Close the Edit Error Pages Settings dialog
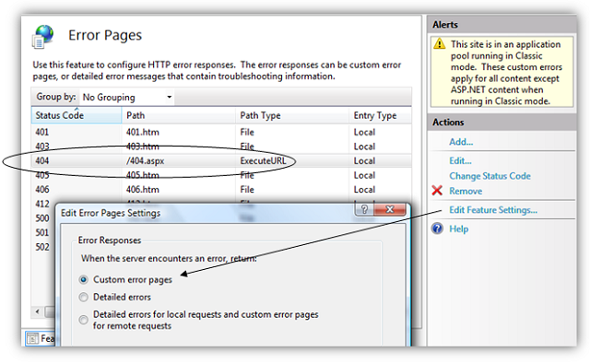 (x=390, y=209)
